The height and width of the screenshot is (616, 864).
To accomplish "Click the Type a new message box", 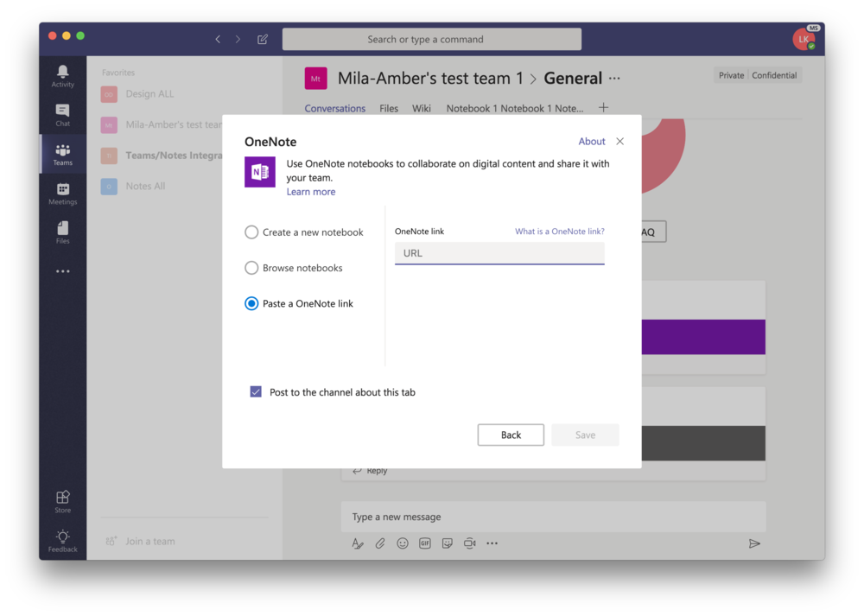I will click(x=553, y=517).
